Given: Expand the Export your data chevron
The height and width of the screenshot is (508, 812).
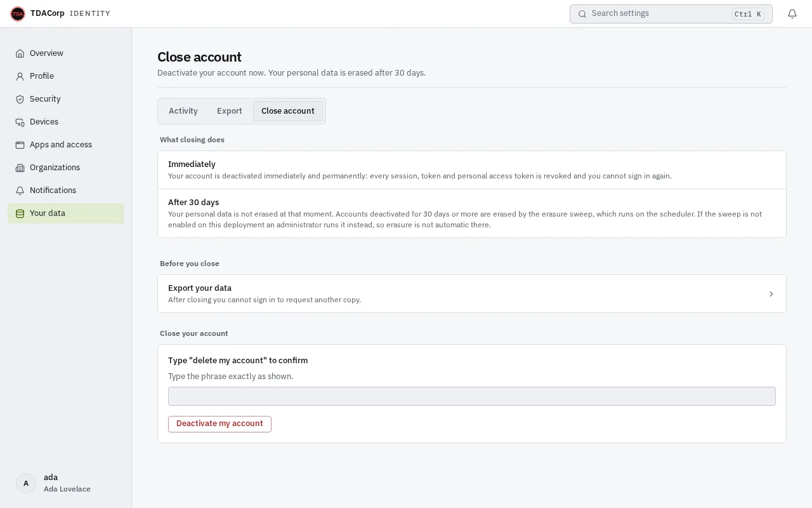Looking at the screenshot, I should pyautogui.click(x=771, y=294).
